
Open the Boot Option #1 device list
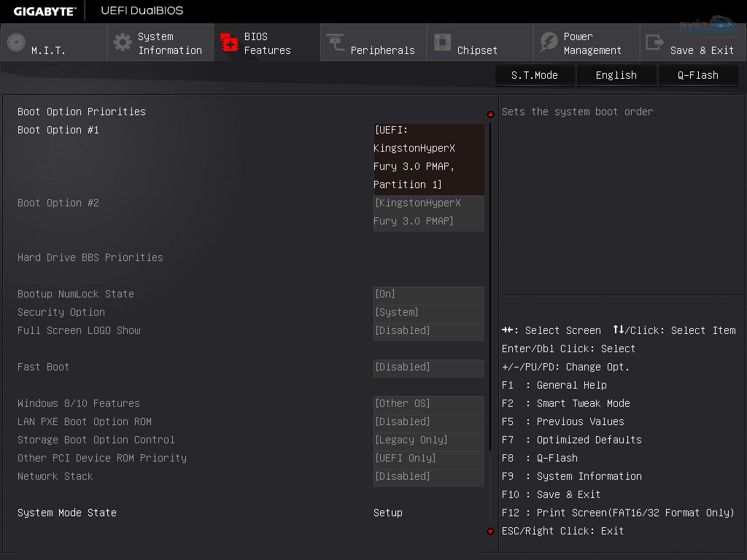coord(428,157)
